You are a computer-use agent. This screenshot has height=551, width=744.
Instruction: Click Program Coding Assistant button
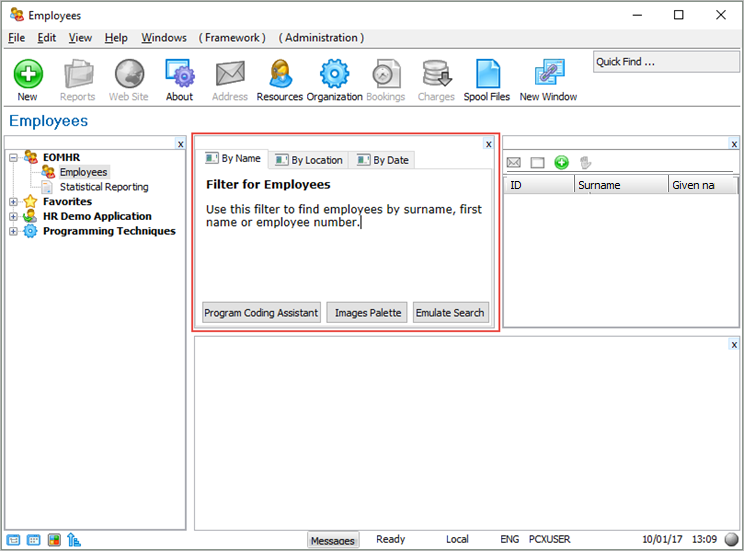[x=261, y=313]
